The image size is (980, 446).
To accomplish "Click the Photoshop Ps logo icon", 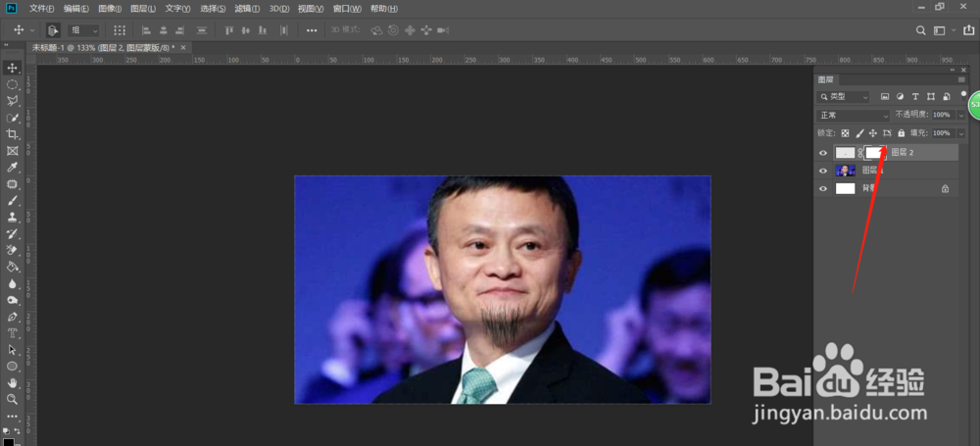I will pyautogui.click(x=11, y=8).
